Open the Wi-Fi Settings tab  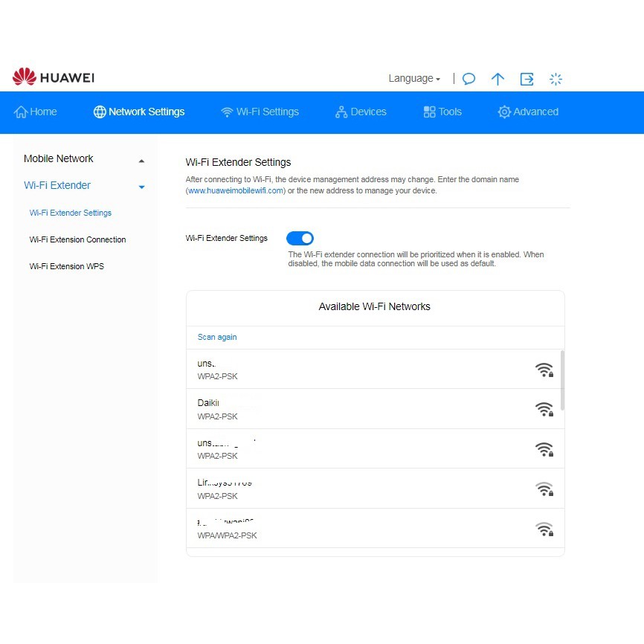[x=260, y=112]
